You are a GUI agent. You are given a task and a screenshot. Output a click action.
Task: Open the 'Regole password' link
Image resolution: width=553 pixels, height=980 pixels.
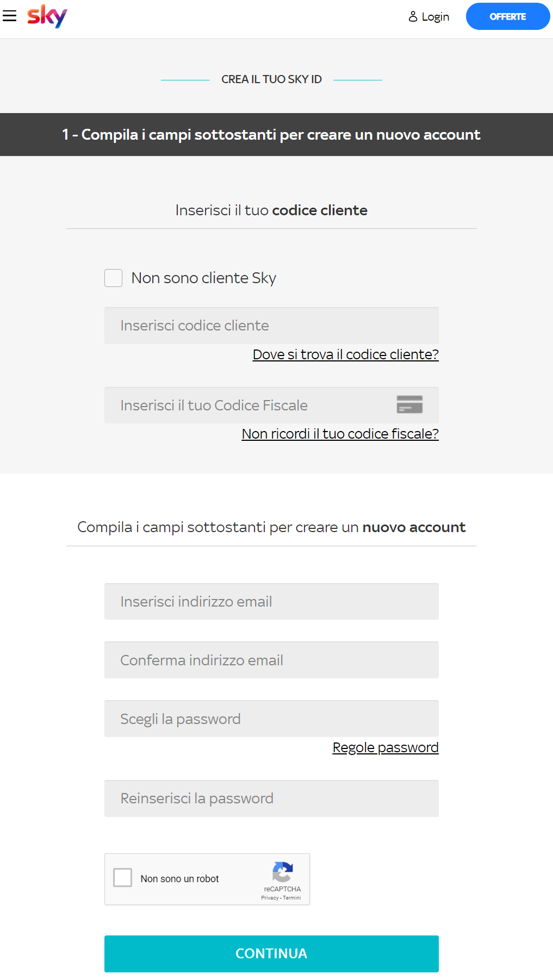pos(385,747)
